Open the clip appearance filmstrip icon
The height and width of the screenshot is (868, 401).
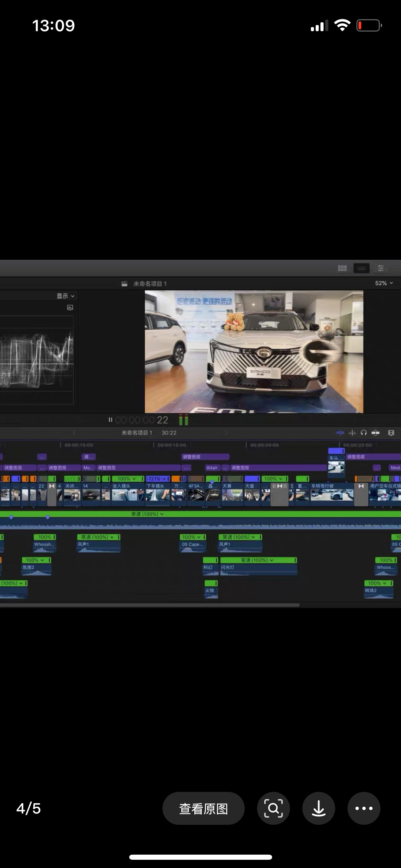(x=391, y=433)
